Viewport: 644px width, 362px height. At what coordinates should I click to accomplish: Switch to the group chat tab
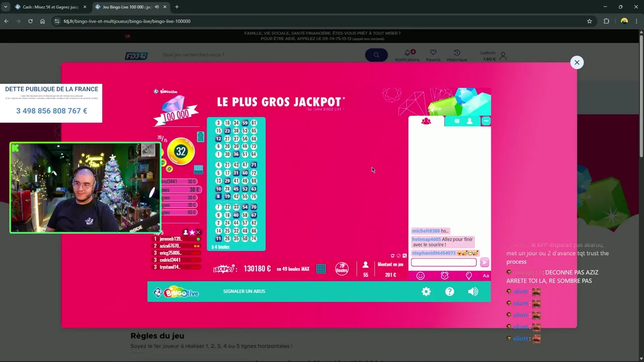(x=426, y=121)
